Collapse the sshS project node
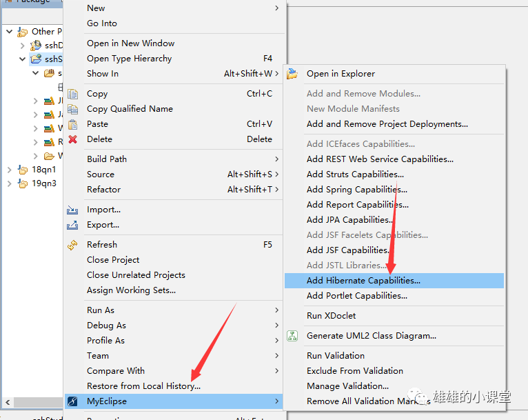 (23, 59)
